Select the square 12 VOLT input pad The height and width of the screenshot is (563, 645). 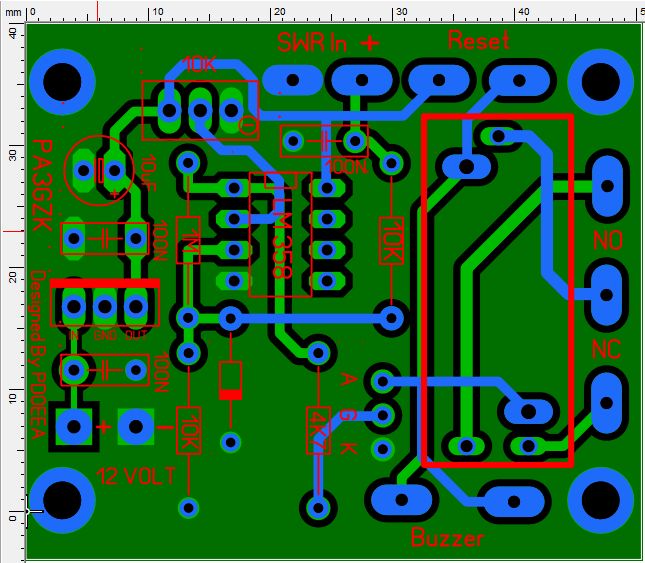74,427
